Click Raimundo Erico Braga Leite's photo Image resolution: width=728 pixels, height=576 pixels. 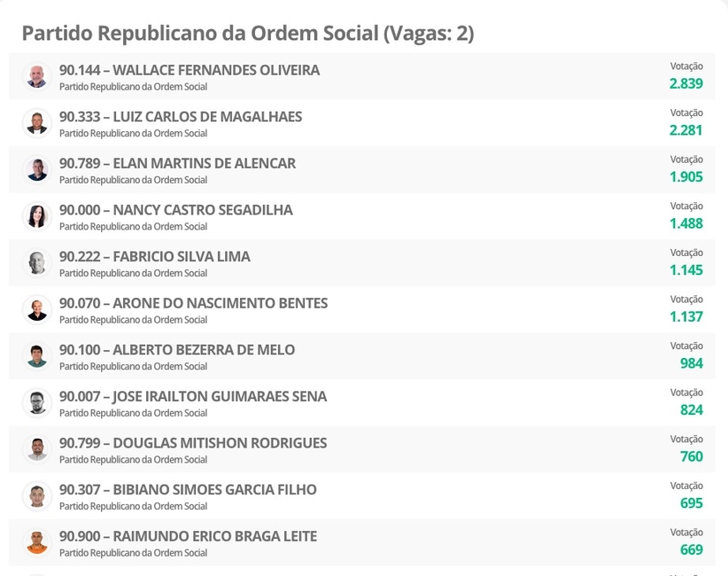point(37,542)
